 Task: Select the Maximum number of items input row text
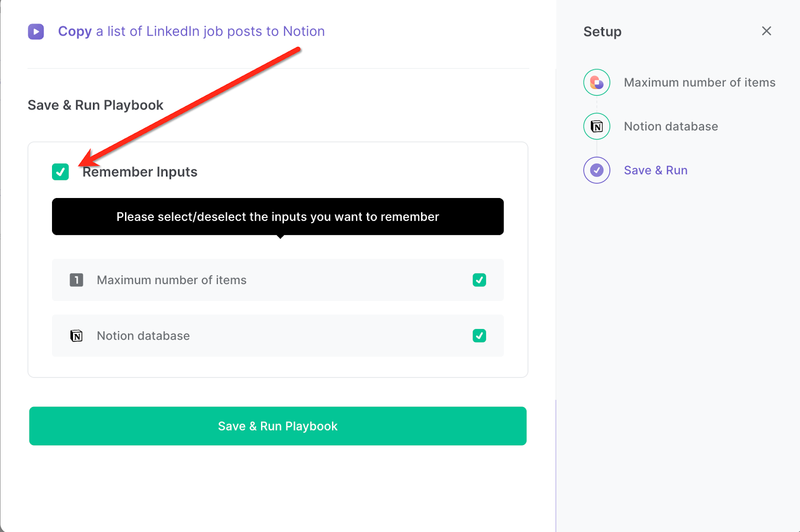point(171,280)
